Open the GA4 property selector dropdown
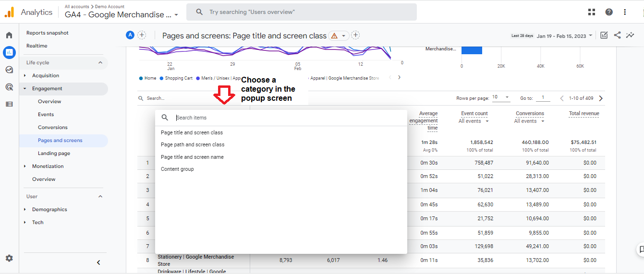 pos(122,14)
